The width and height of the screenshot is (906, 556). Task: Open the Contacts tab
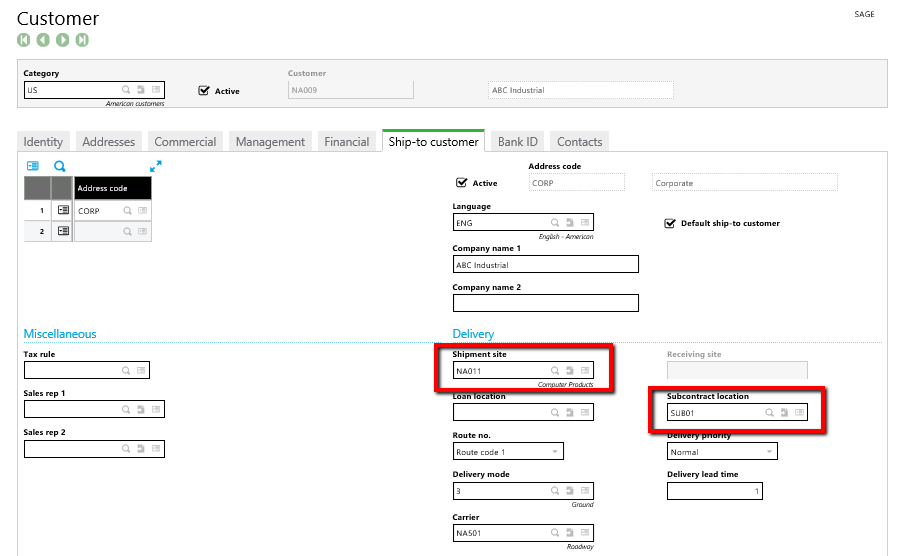[x=579, y=142]
